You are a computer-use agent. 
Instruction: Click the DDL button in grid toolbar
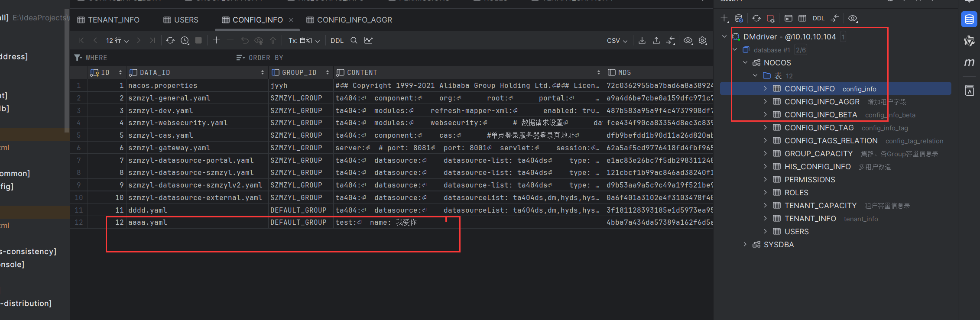point(337,40)
